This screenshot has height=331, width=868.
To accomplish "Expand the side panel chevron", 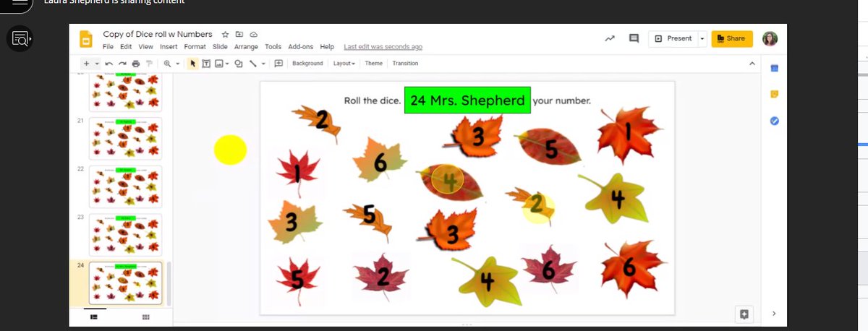I will (774, 313).
